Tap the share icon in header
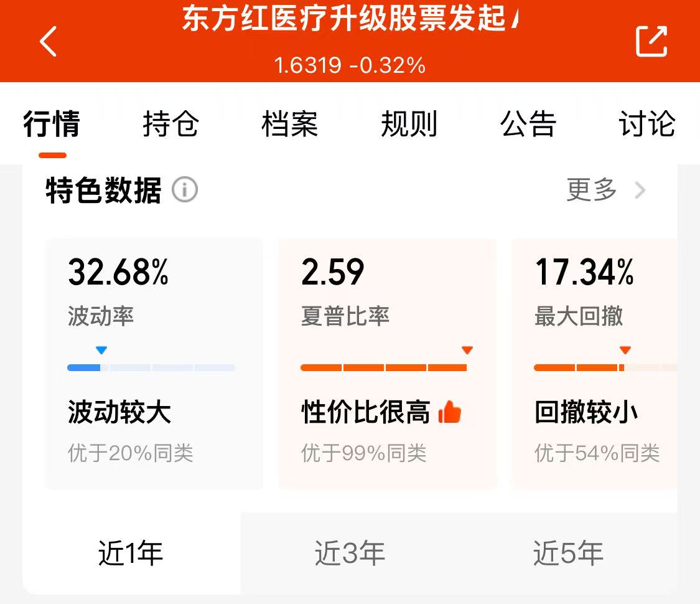The width and height of the screenshot is (700, 604). [651, 42]
